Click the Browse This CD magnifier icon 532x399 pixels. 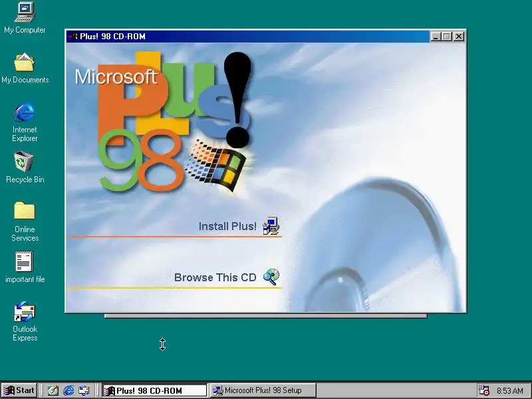[x=271, y=277]
